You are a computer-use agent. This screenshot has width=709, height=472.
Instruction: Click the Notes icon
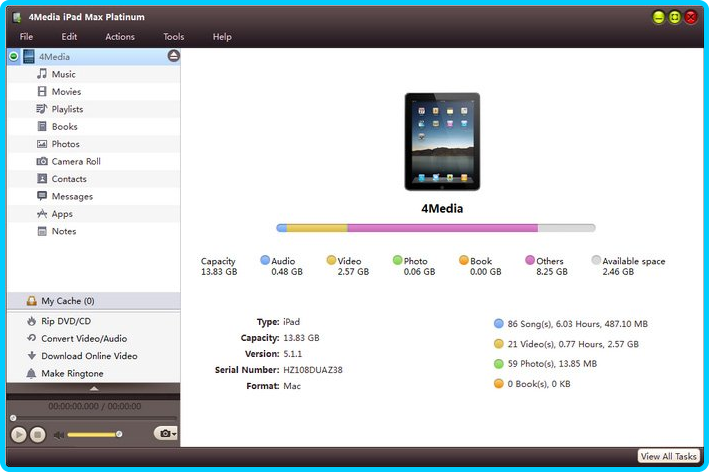[42, 231]
